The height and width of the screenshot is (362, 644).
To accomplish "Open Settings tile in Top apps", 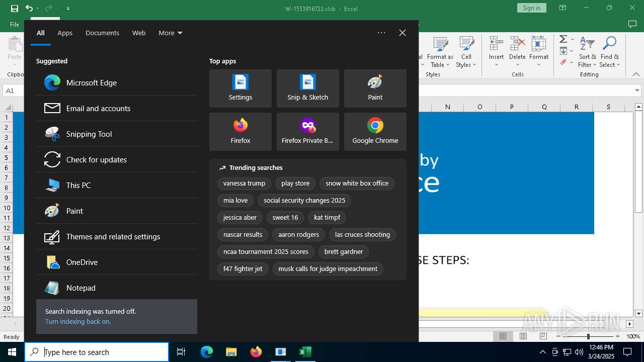I will pyautogui.click(x=240, y=88).
